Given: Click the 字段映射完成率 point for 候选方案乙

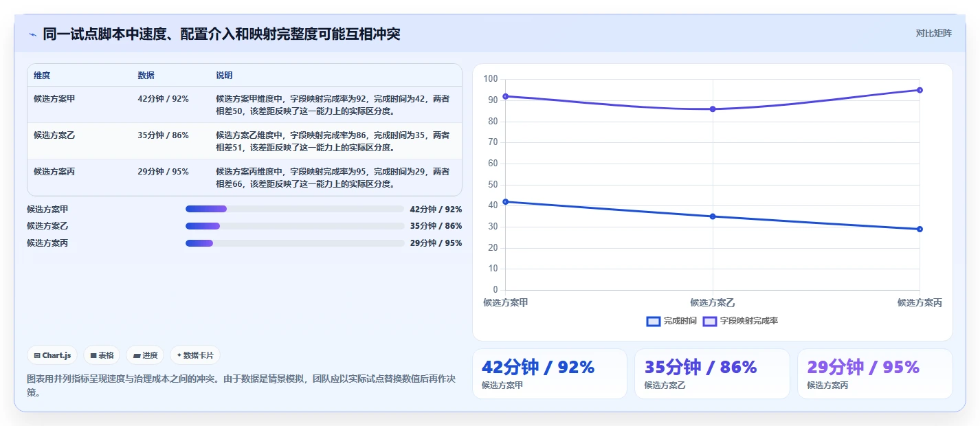Looking at the screenshot, I should (x=713, y=109).
